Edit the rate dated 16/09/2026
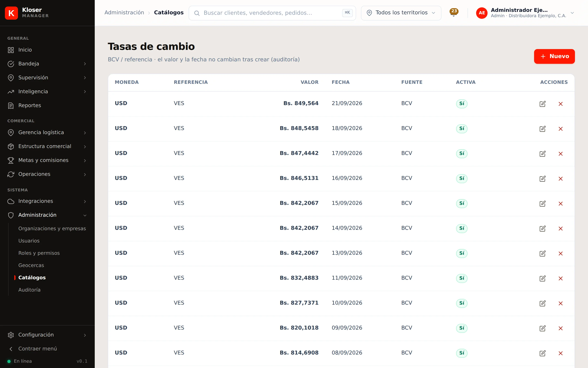 [542, 179]
